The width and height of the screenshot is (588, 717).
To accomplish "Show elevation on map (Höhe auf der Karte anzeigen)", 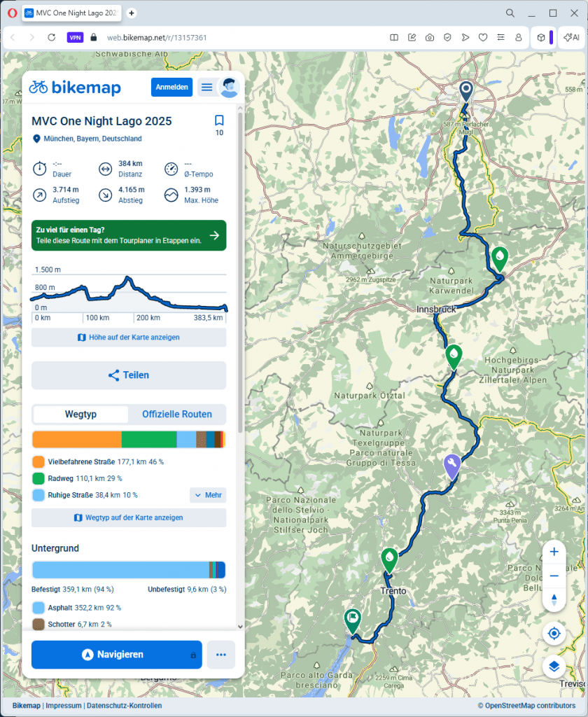I will 129,337.
